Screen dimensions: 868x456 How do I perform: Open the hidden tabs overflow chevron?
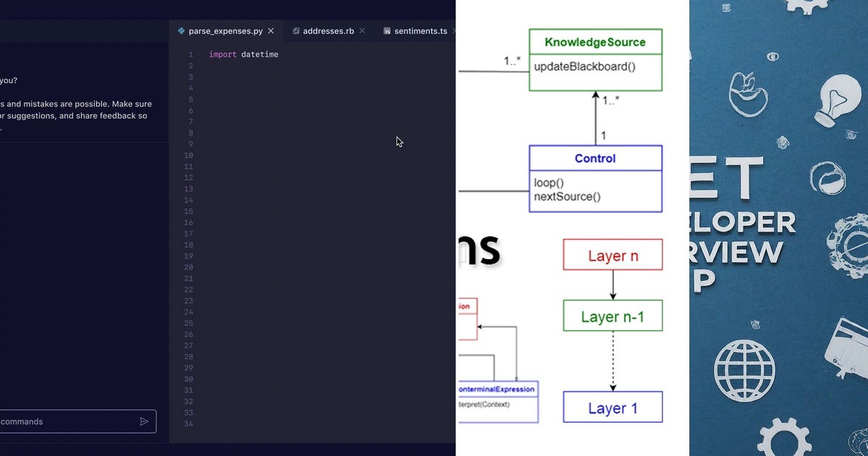454,30
